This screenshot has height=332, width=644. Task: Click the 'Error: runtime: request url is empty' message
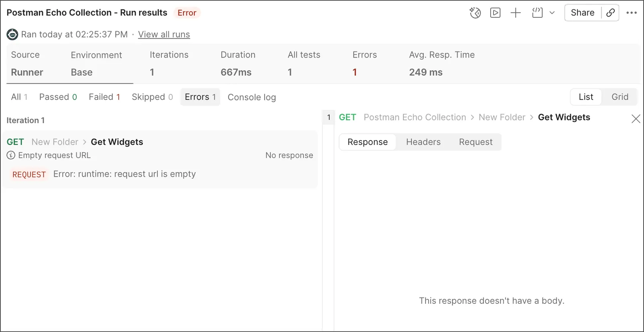click(x=124, y=174)
